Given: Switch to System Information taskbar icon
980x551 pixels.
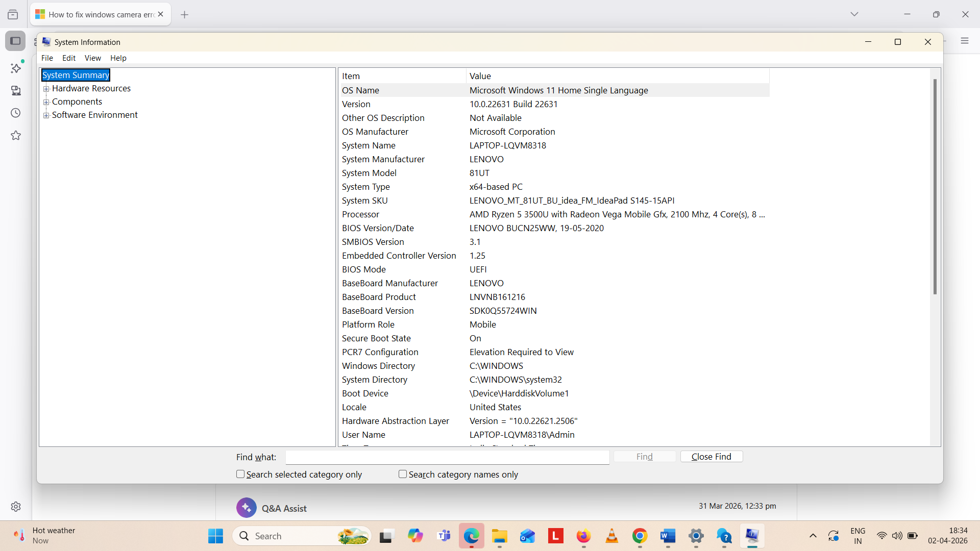Looking at the screenshot, I should (752, 536).
